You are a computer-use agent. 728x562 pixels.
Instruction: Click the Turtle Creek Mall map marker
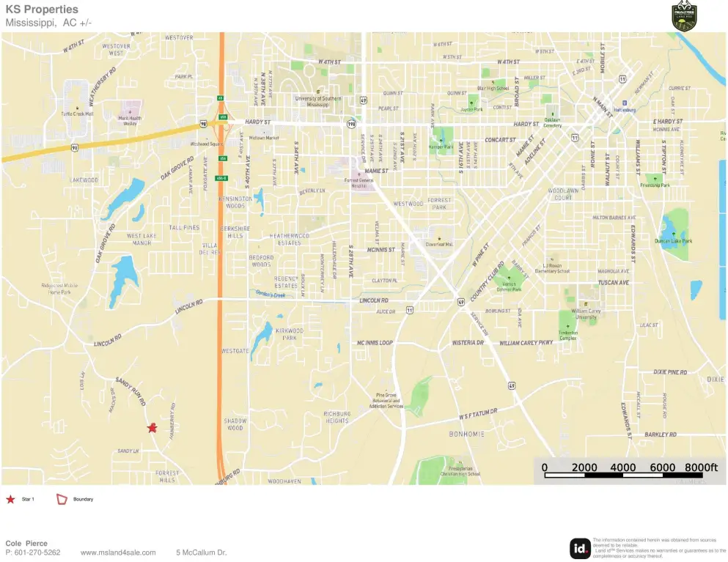(x=76, y=108)
